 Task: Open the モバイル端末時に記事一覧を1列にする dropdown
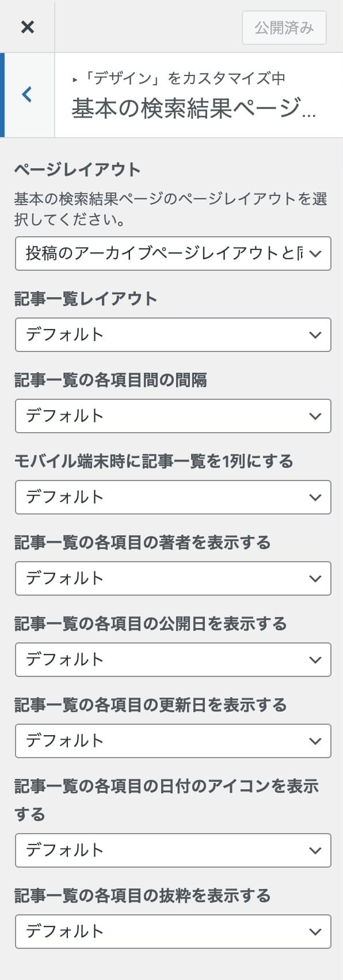(x=173, y=497)
